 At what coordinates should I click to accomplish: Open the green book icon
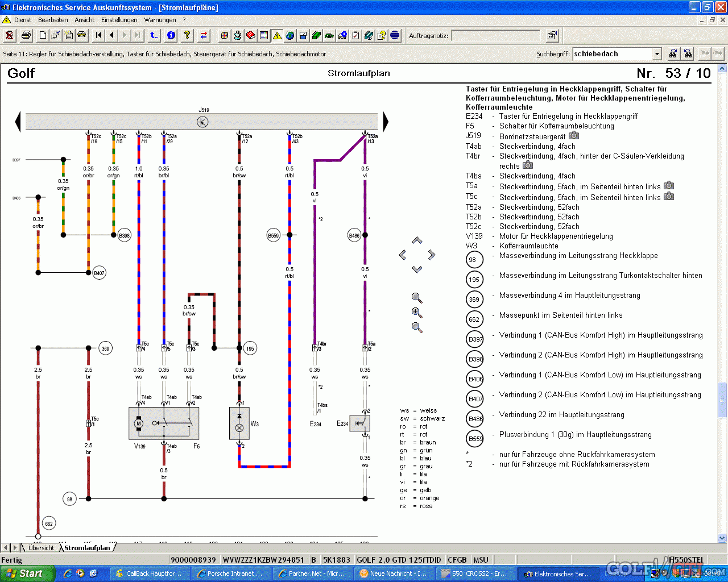[316, 35]
